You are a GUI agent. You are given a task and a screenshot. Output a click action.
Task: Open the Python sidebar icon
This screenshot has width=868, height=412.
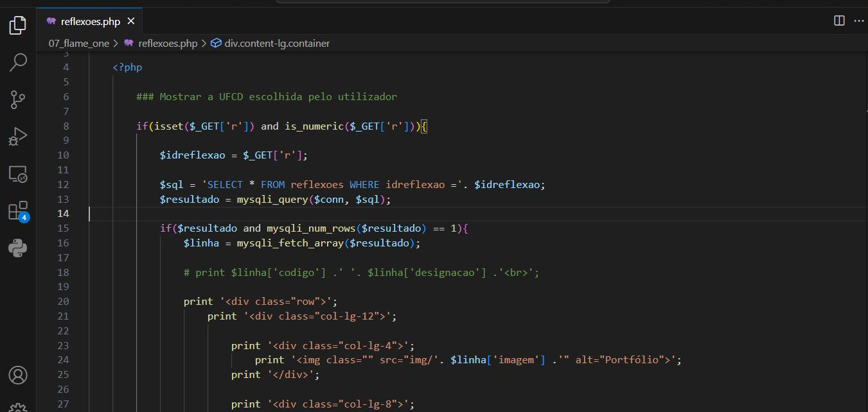coord(18,248)
